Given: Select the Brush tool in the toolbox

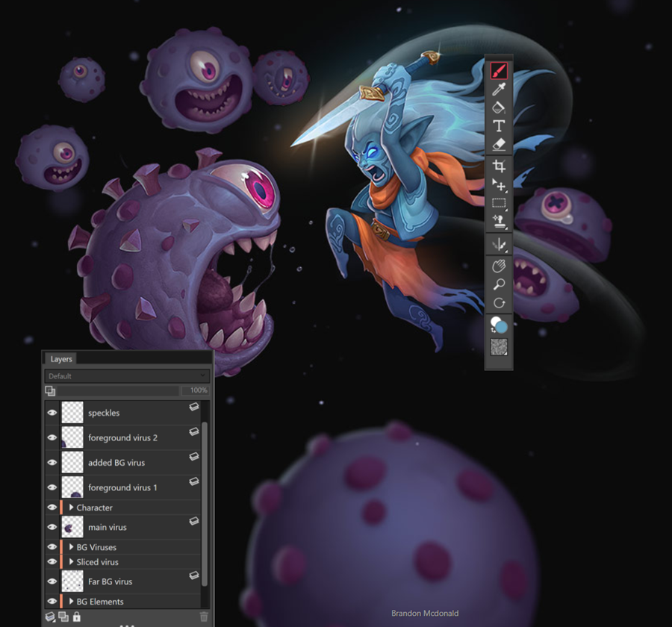Looking at the screenshot, I should click(x=499, y=71).
